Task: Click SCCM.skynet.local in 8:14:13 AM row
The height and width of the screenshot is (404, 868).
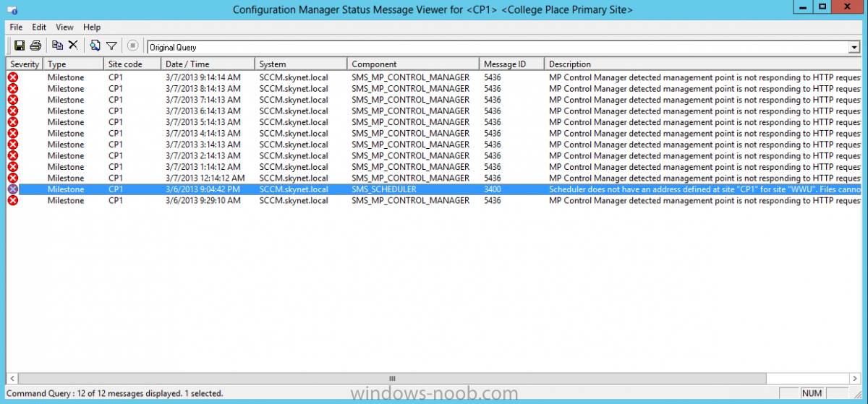Action: coord(294,89)
